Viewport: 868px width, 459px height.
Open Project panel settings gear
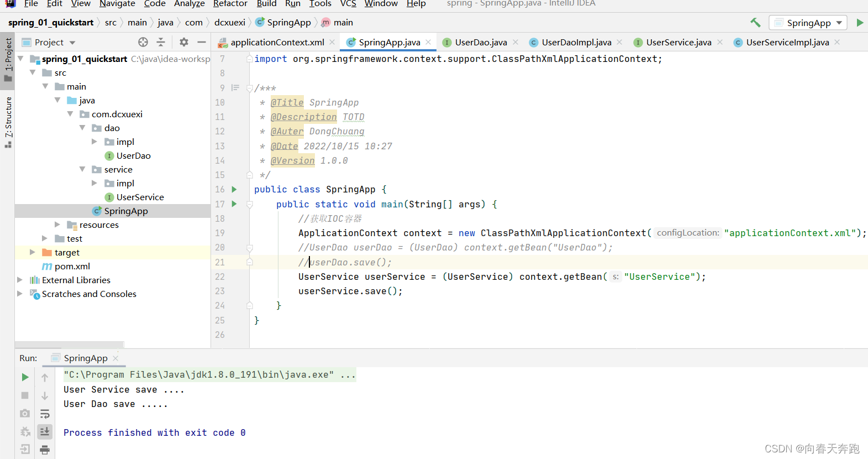tap(184, 42)
